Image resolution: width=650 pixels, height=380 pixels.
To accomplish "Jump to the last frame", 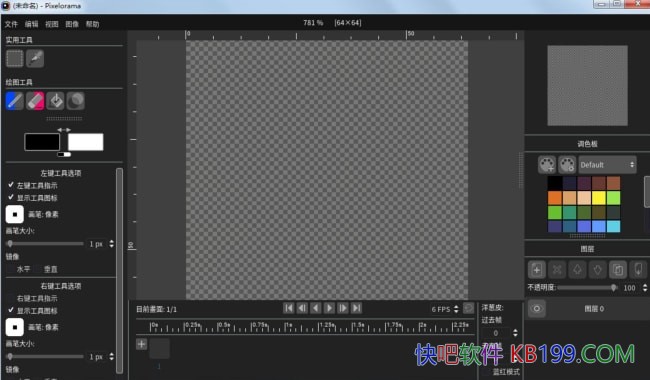I will [356, 308].
